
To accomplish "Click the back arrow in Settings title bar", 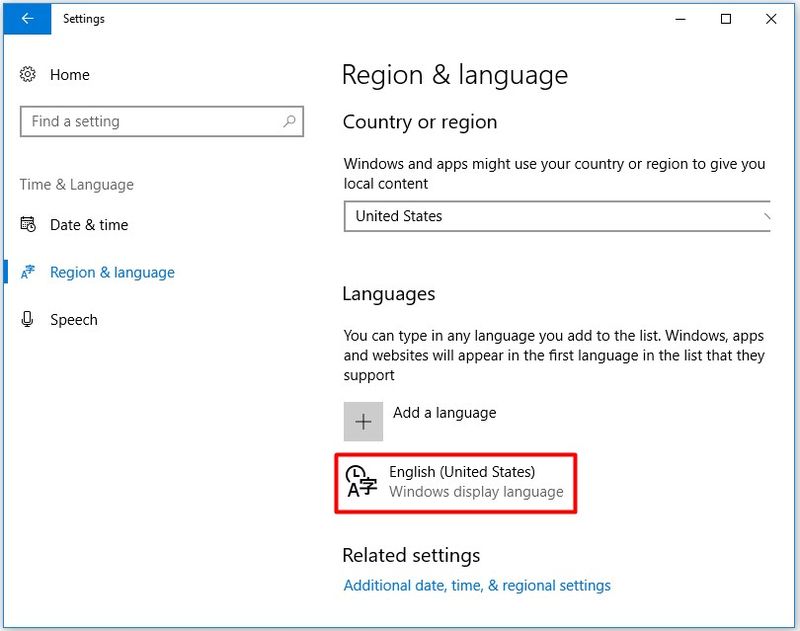I will 27,19.
